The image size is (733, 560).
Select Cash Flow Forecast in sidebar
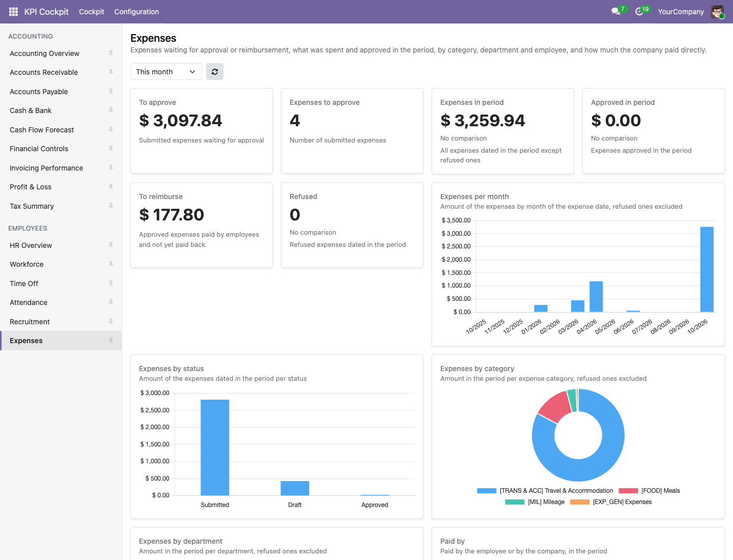(61, 130)
